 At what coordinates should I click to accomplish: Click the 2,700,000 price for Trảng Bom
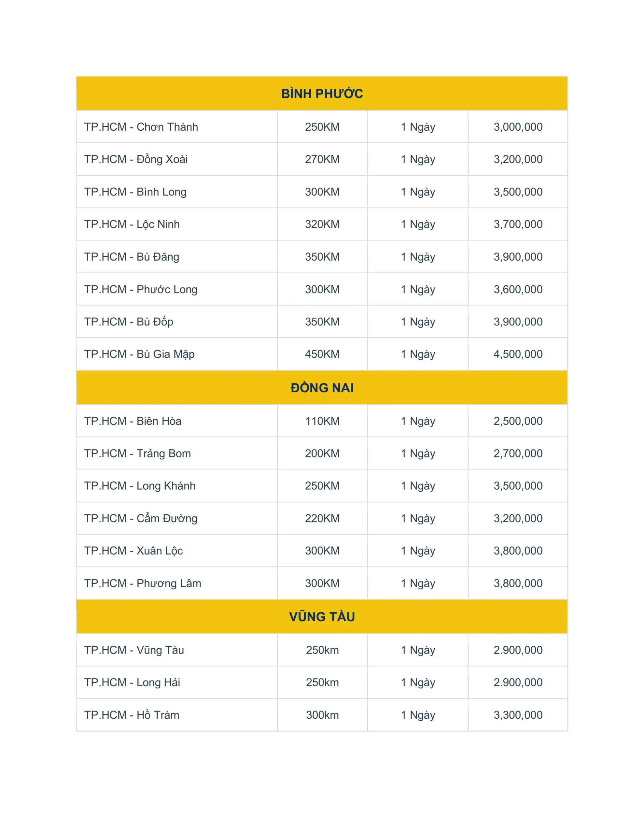(x=518, y=453)
